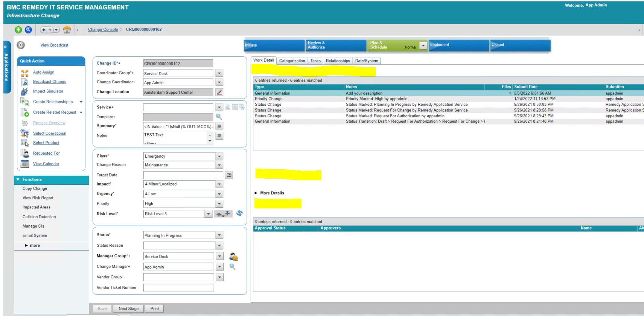Select the Priority Change work detail row
Viewport: 644px width, 316px height.
448,99
